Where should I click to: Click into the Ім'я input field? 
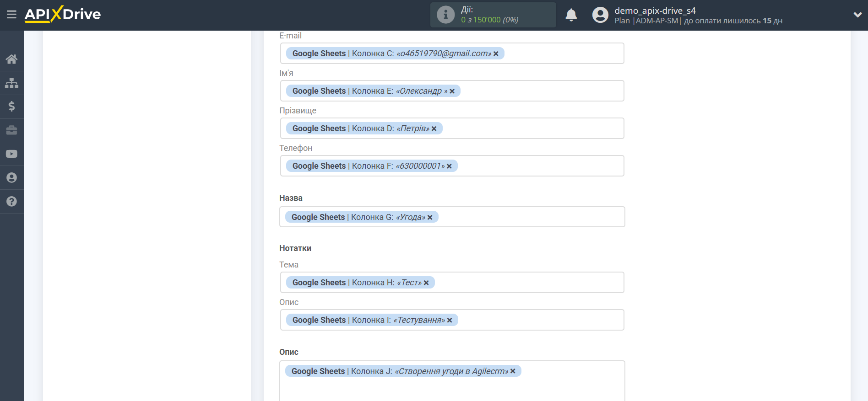[x=452, y=91]
